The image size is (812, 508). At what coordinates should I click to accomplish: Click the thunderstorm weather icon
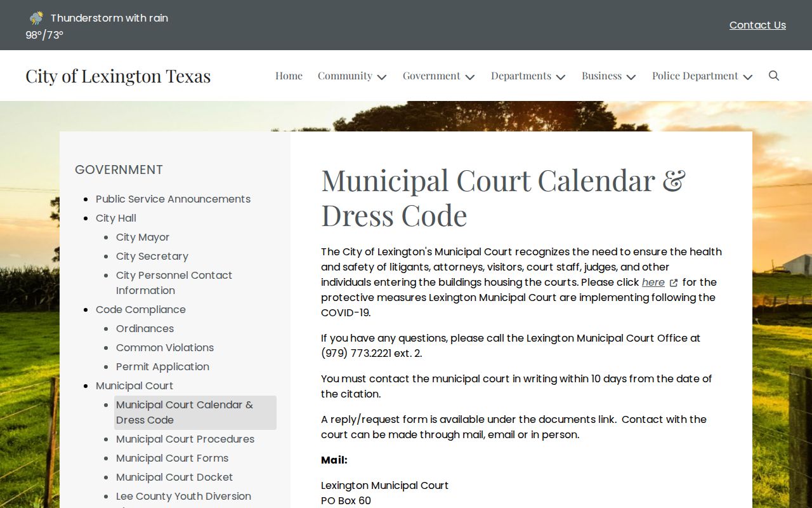36,18
